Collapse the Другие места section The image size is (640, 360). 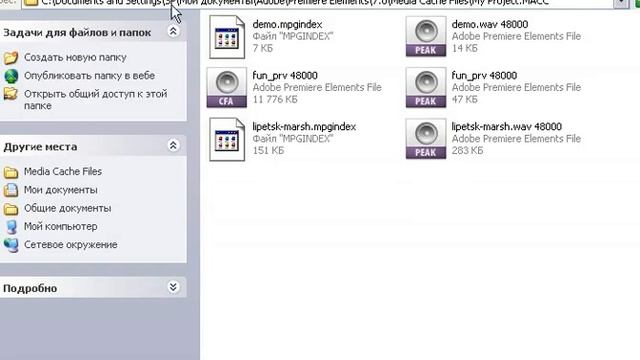[173, 145]
